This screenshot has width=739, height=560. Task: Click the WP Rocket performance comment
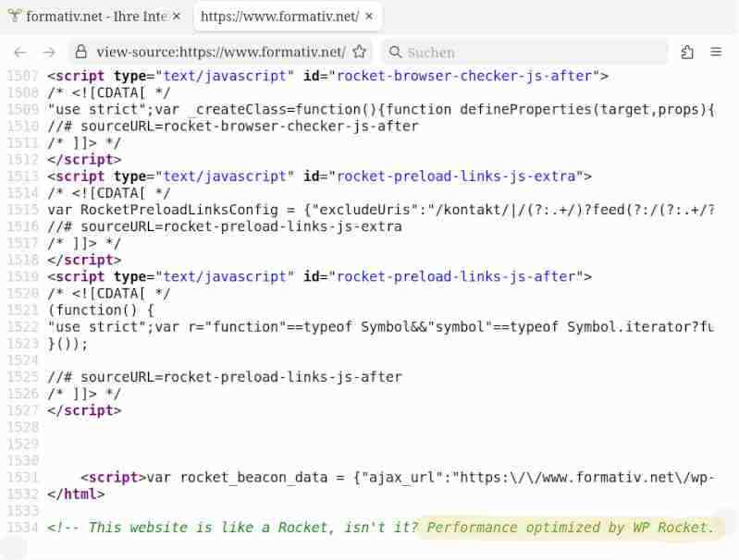coord(381,528)
